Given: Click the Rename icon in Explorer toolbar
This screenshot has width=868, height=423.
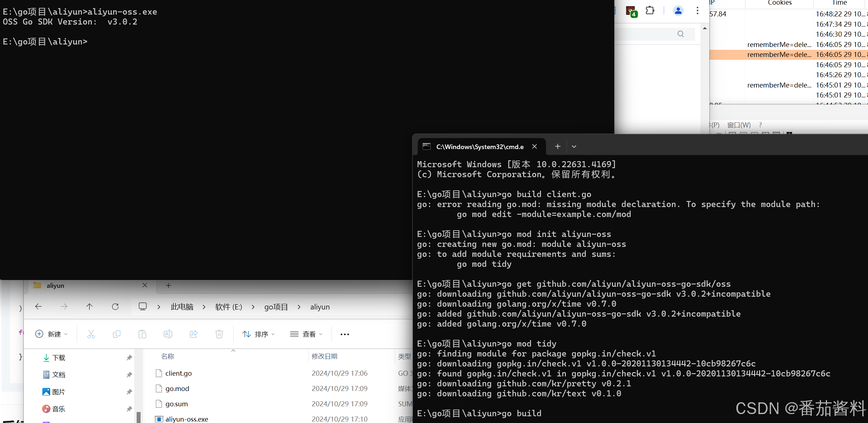Looking at the screenshot, I should pyautogui.click(x=168, y=334).
